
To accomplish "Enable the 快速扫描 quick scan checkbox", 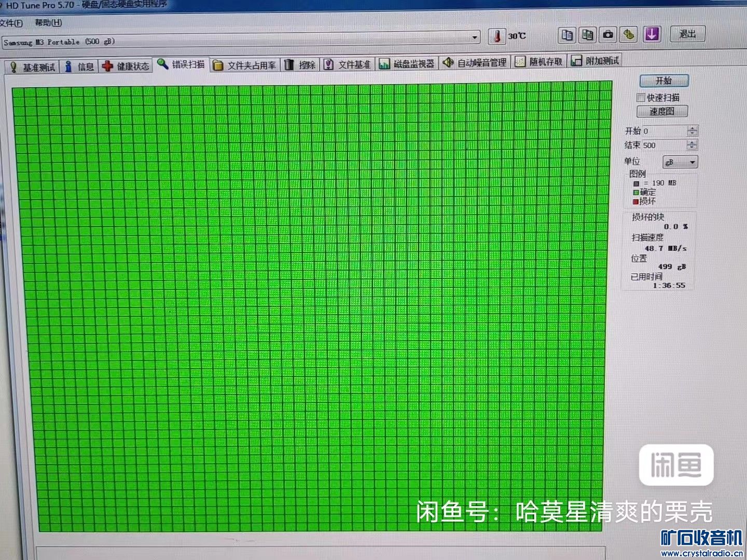I will point(641,97).
